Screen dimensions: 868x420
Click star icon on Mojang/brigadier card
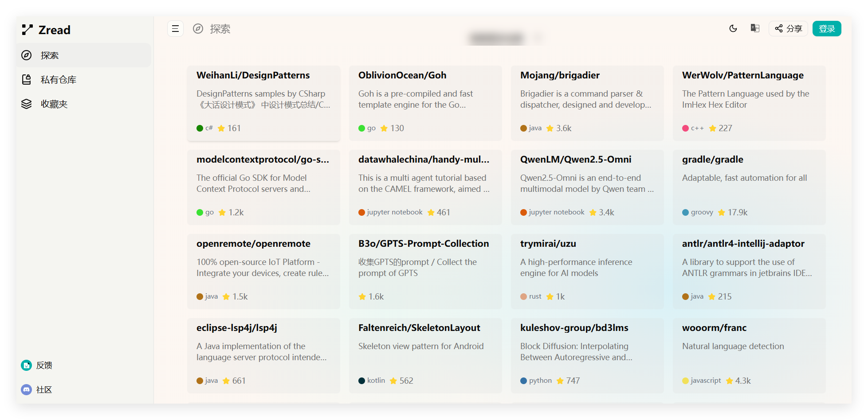550,128
